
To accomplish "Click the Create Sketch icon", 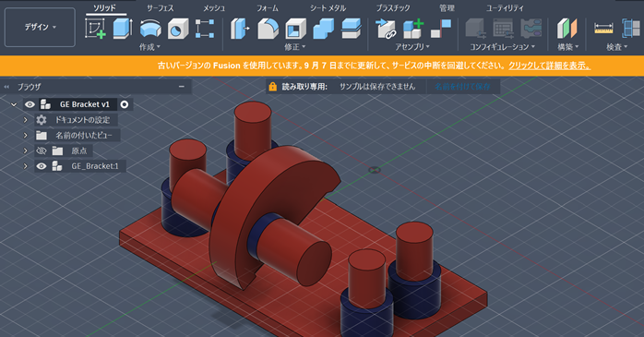I will tap(95, 29).
